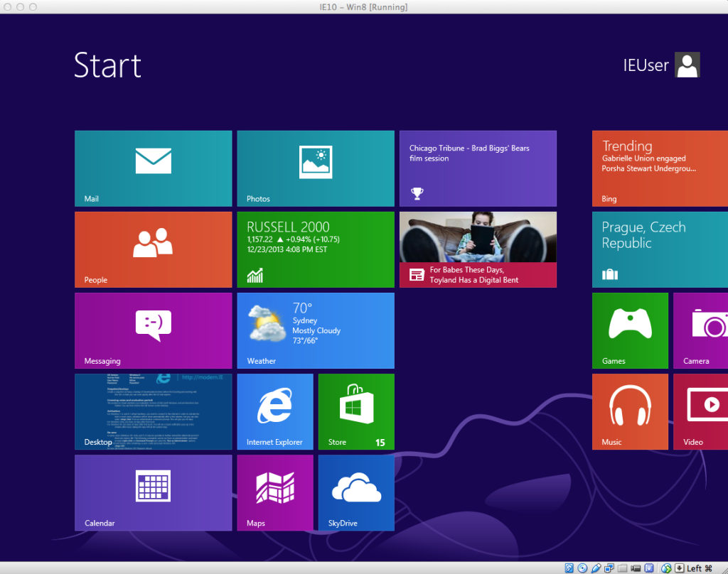Click the keyboard capture arrow indicator
This screenshot has width=728, height=574.
click(x=679, y=568)
